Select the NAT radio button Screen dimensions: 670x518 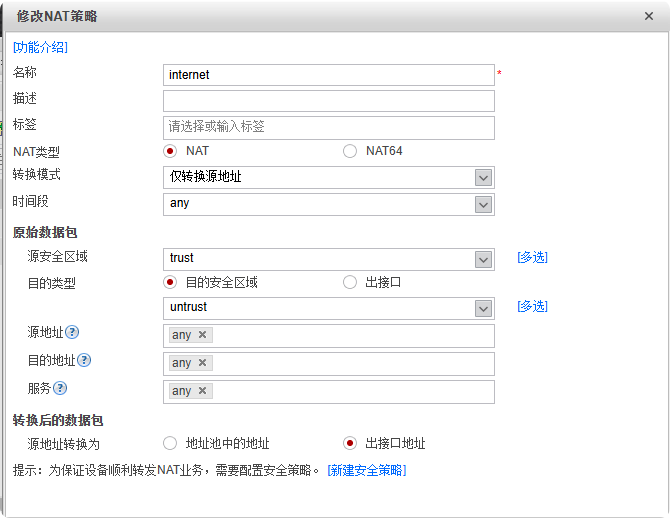(x=170, y=151)
